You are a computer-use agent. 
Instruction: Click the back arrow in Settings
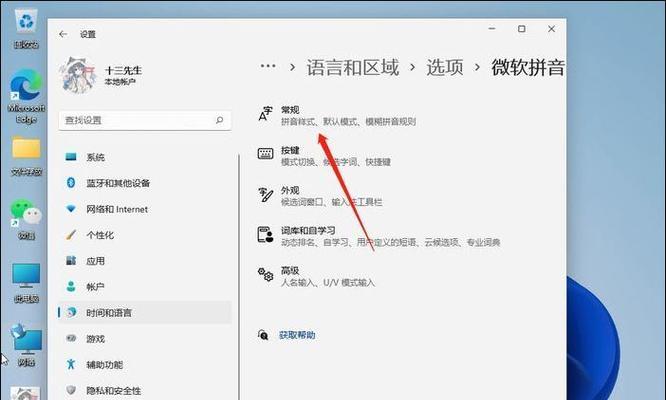[63, 34]
